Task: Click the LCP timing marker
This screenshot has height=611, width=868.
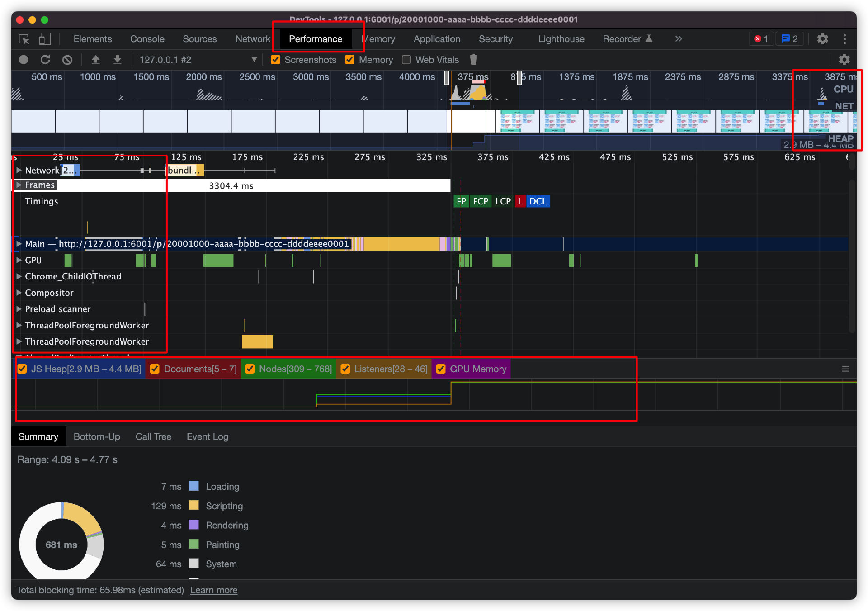Action: [x=503, y=201]
